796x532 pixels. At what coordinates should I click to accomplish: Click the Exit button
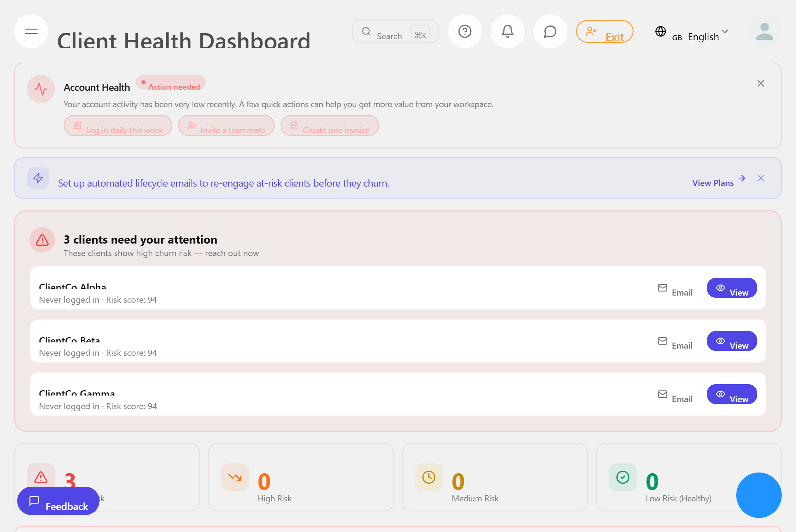tap(604, 31)
